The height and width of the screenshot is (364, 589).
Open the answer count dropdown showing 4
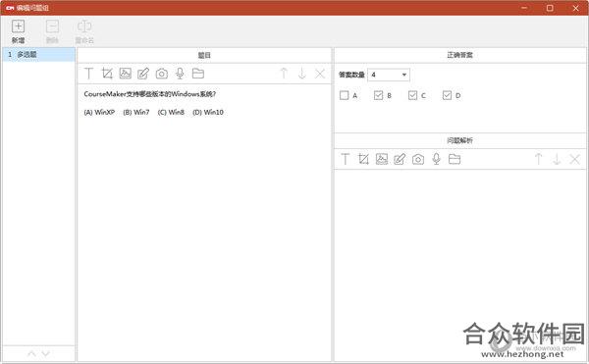[389, 75]
